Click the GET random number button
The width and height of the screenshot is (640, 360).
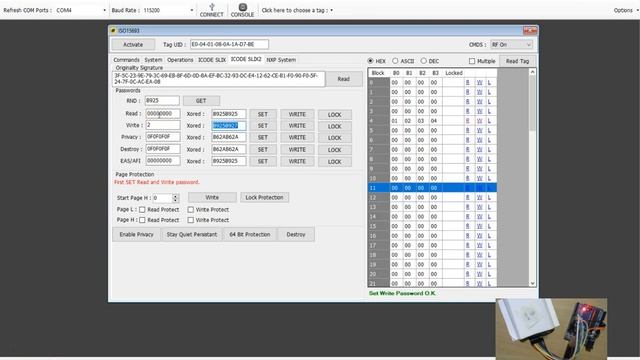point(201,100)
